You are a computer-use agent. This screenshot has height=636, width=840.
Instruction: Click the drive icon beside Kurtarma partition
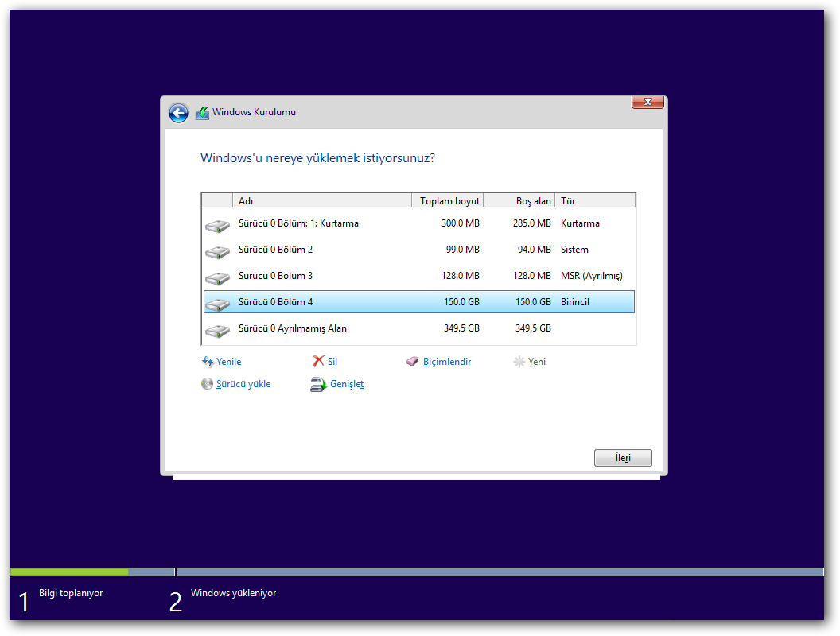216,223
